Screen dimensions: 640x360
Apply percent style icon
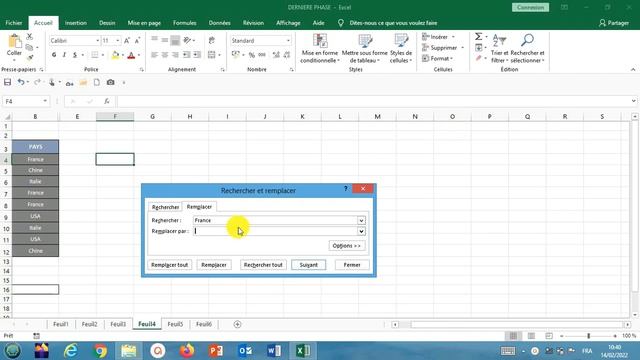[x=252, y=55]
